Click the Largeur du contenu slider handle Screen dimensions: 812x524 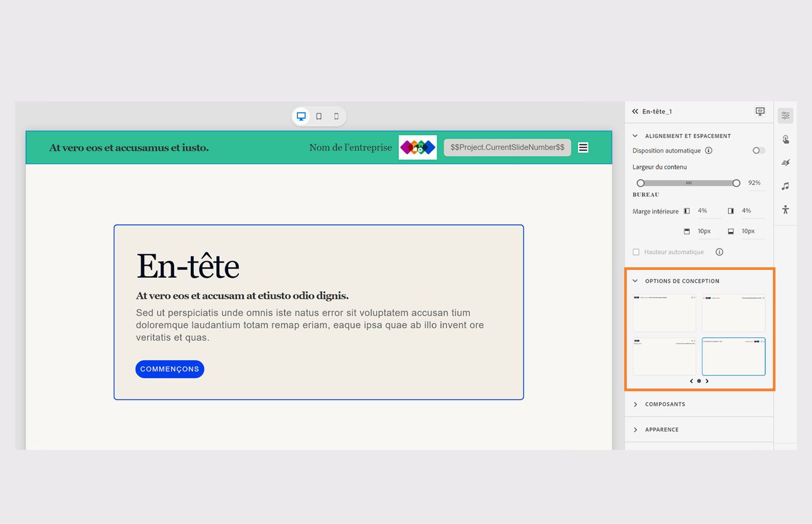coord(737,183)
